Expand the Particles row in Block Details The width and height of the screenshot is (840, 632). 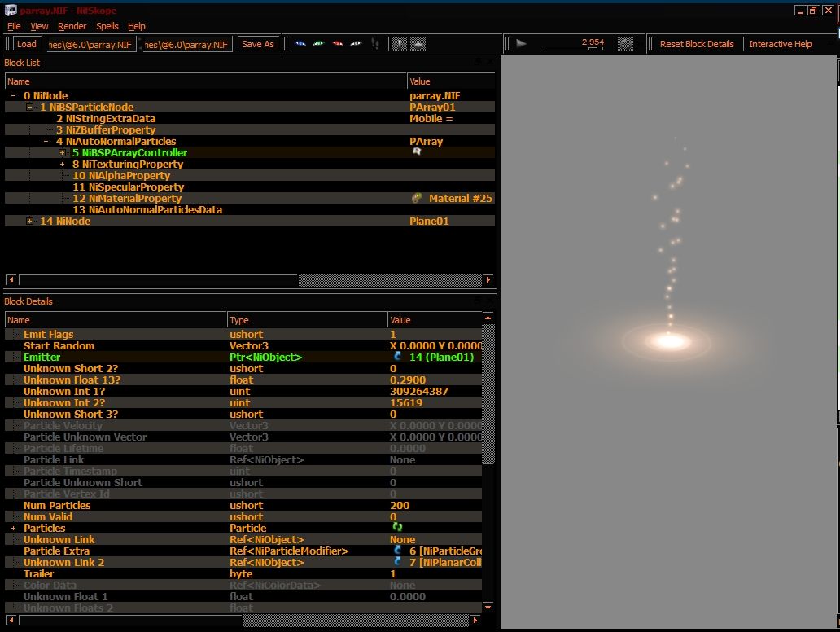pyautogui.click(x=13, y=528)
